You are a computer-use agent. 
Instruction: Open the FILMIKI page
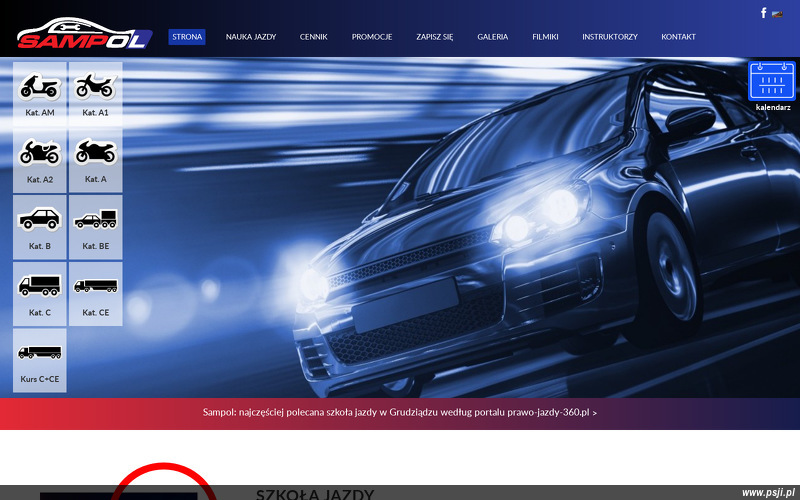[x=545, y=37]
